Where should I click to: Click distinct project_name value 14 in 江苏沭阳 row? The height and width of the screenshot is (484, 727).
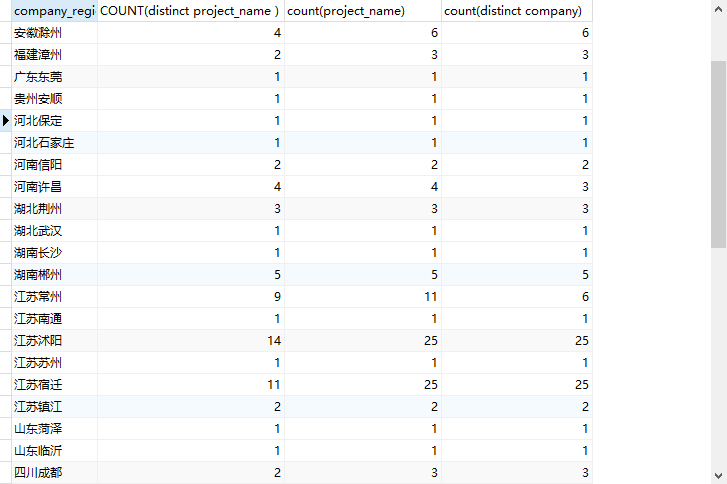pyautogui.click(x=191, y=341)
